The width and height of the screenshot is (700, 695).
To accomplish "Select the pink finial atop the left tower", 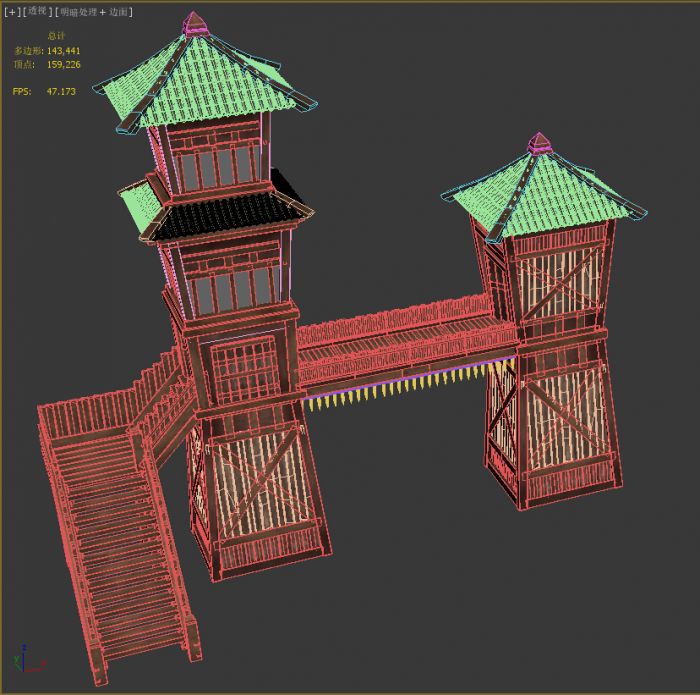I will 194,23.
